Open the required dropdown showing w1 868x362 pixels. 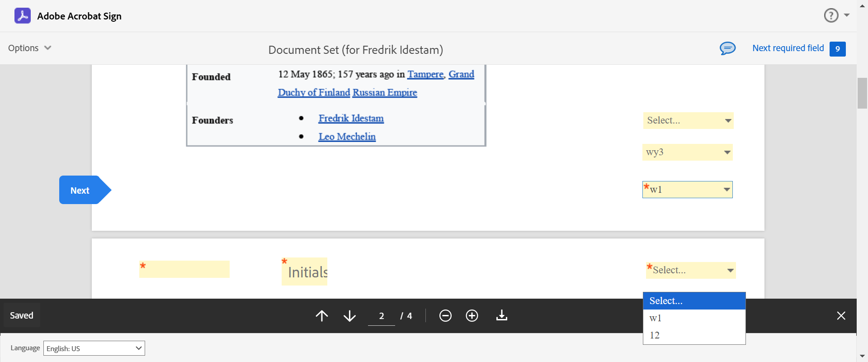point(687,190)
